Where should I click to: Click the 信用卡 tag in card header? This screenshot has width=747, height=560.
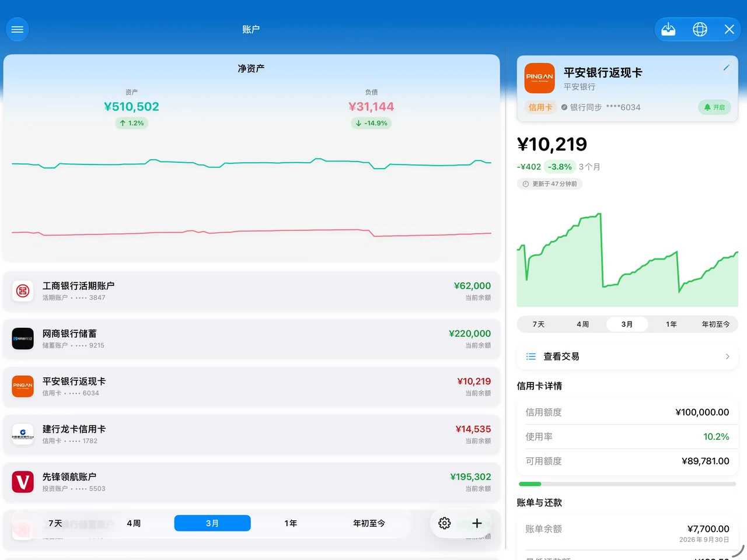(540, 107)
